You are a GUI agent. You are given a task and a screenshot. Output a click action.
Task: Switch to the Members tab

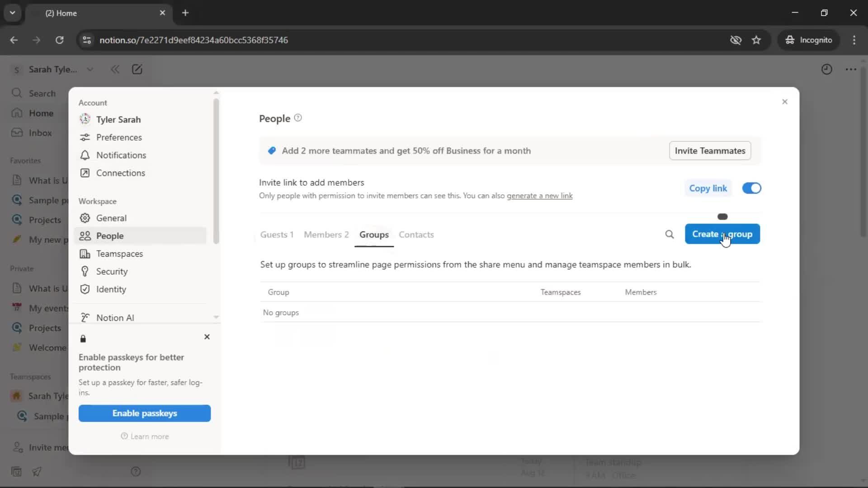coord(326,235)
